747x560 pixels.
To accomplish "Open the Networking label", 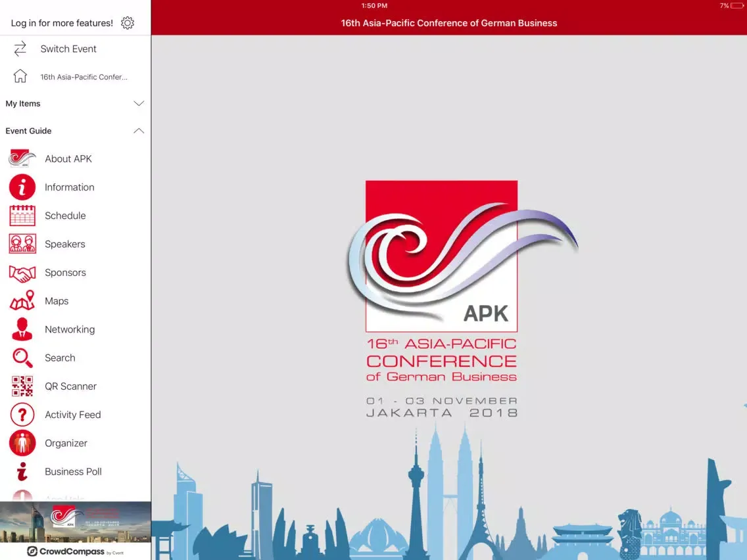I will tap(70, 329).
